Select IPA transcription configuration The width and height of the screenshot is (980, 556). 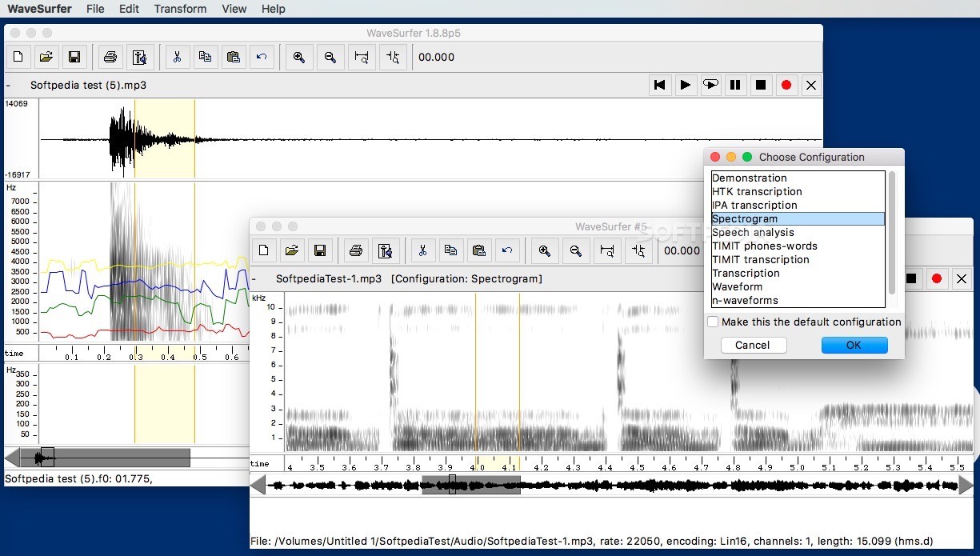(798, 206)
